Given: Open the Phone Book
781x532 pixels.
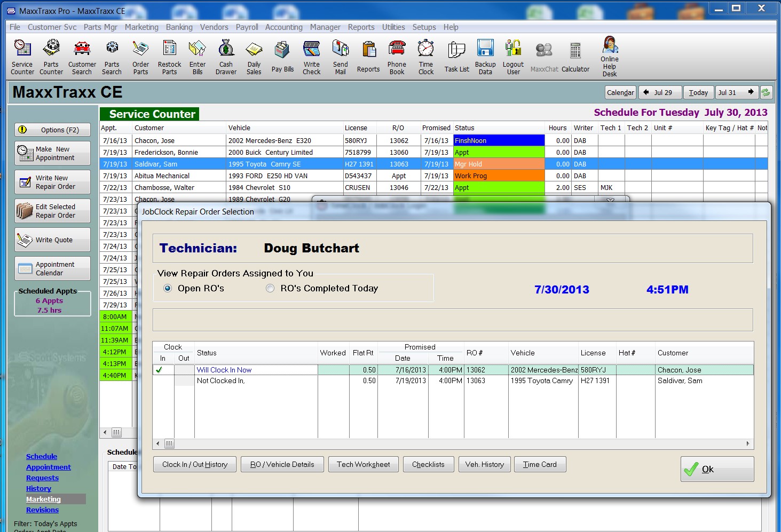Looking at the screenshot, I should [x=397, y=57].
